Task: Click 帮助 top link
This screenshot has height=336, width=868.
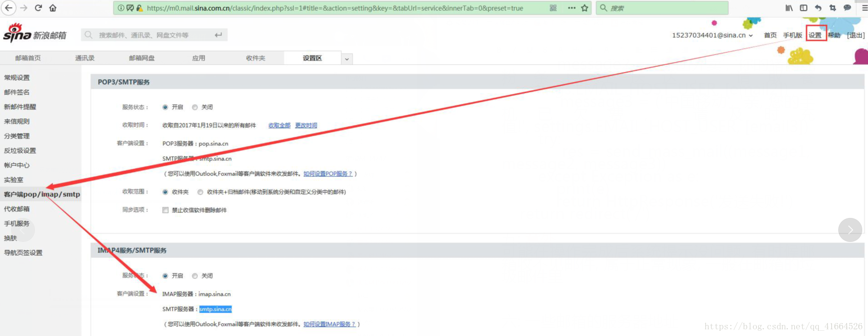Action: click(x=834, y=36)
